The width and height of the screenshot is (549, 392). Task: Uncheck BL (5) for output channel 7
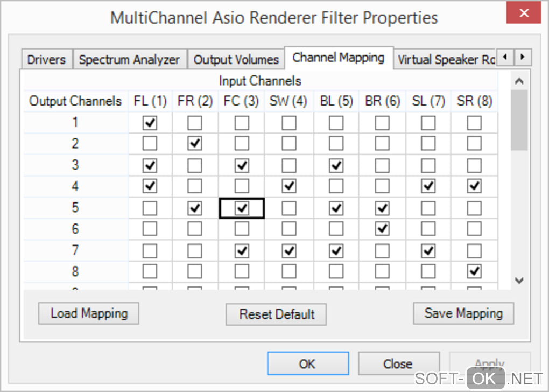click(x=336, y=251)
